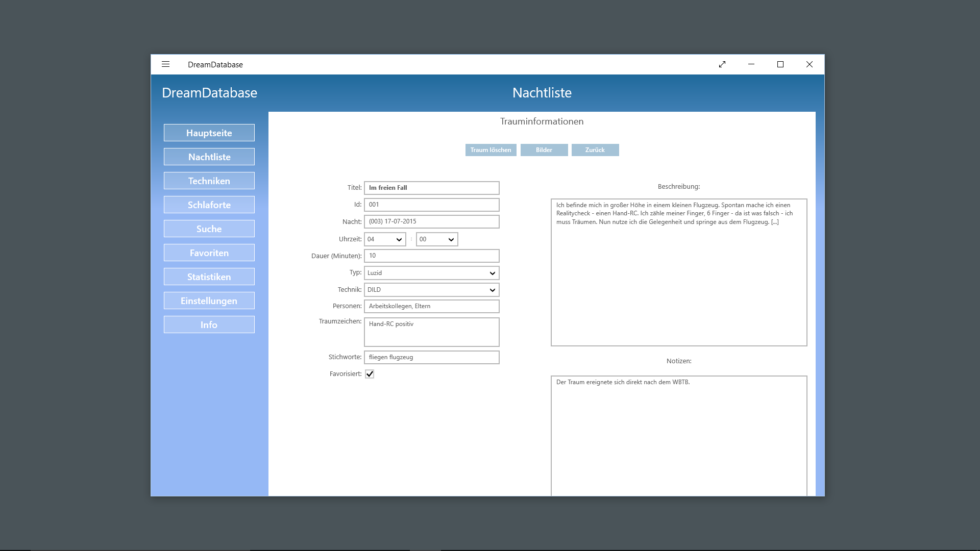Viewport: 980px width, 551px height.
Task: Uncheck the Favorisiert checkbox
Action: pyautogui.click(x=370, y=374)
